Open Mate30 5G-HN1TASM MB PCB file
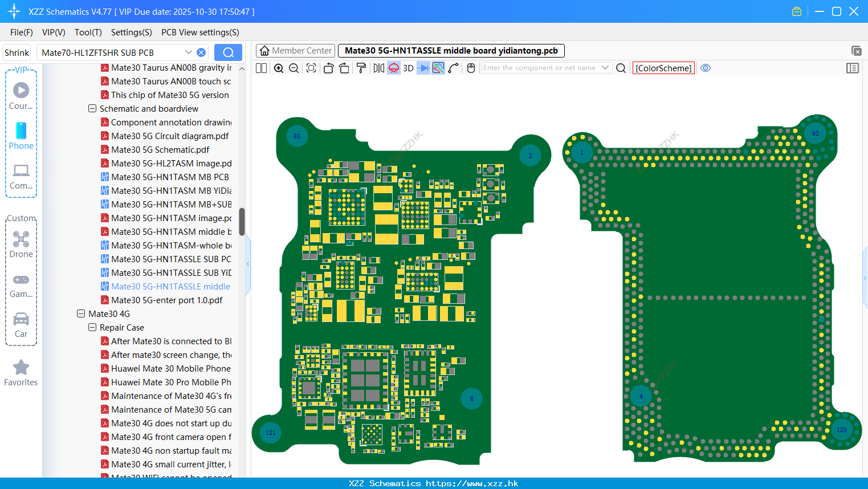Screen dimensions: 868x489 tap(170, 177)
